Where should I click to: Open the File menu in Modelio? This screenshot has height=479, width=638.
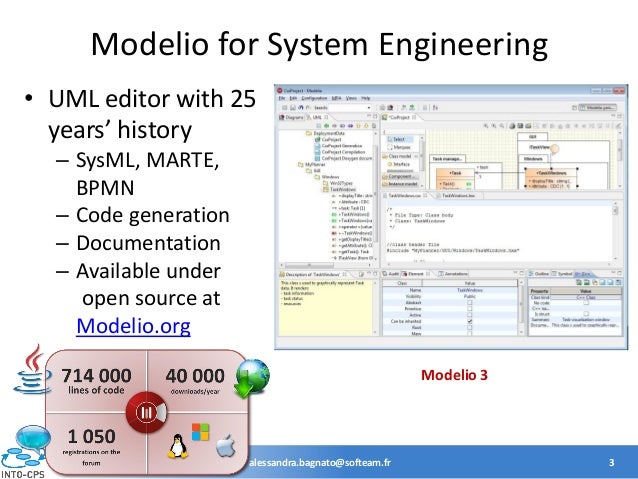tap(282, 98)
